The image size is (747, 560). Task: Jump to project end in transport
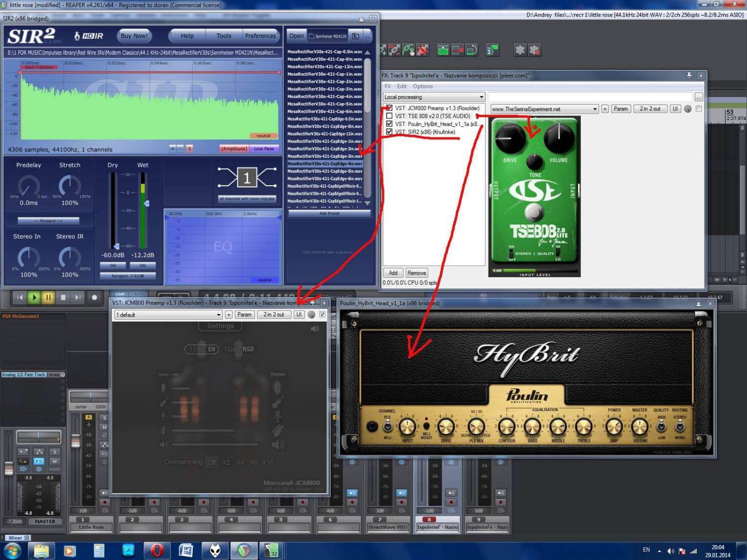[x=77, y=298]
